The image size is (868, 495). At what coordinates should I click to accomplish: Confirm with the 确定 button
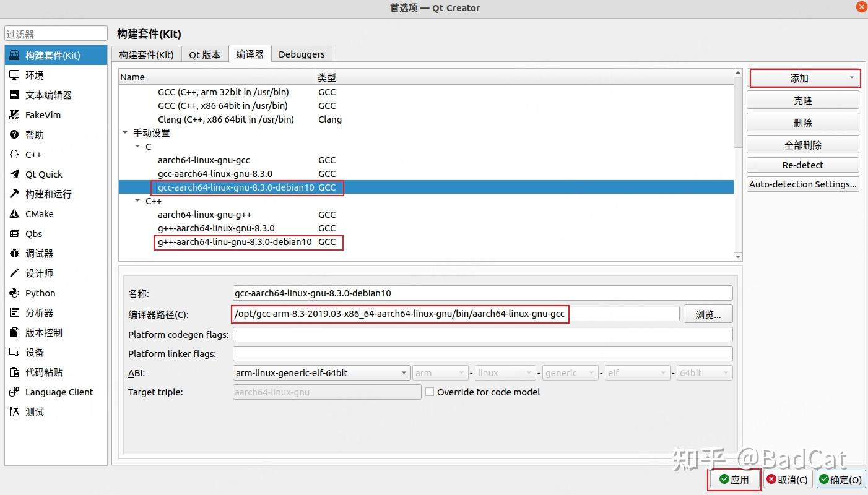(x=841, y=480)
